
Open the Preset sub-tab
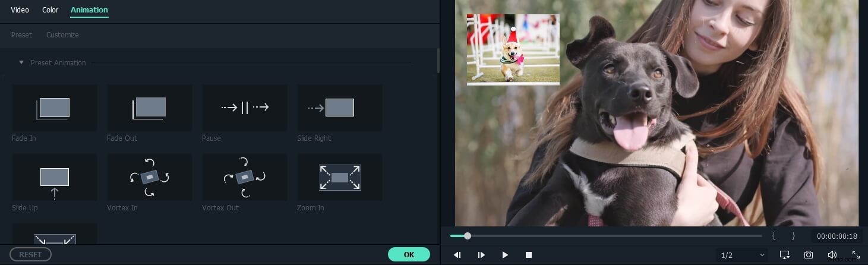pos(21,35)
